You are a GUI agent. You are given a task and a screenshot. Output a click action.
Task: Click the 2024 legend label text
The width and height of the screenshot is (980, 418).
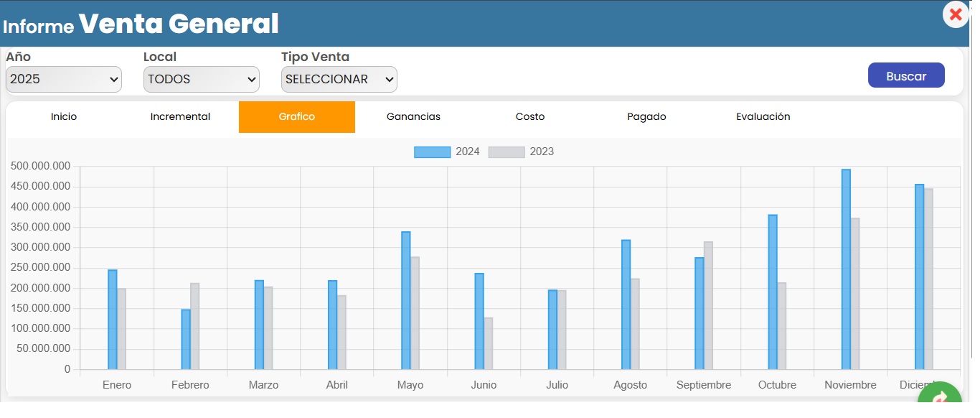(x=468, y=152)
